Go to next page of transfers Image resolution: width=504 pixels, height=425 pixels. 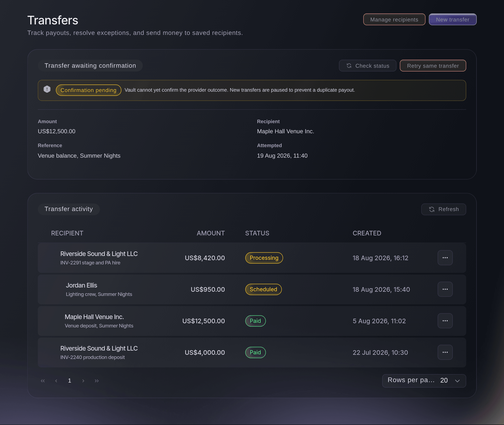[x=83, y=381]
